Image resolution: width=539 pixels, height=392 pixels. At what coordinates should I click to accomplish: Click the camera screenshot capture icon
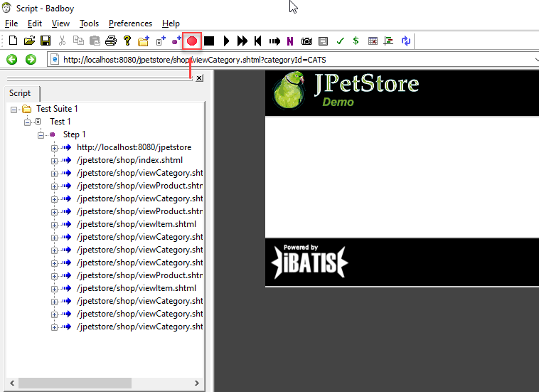tap(306, 41)
